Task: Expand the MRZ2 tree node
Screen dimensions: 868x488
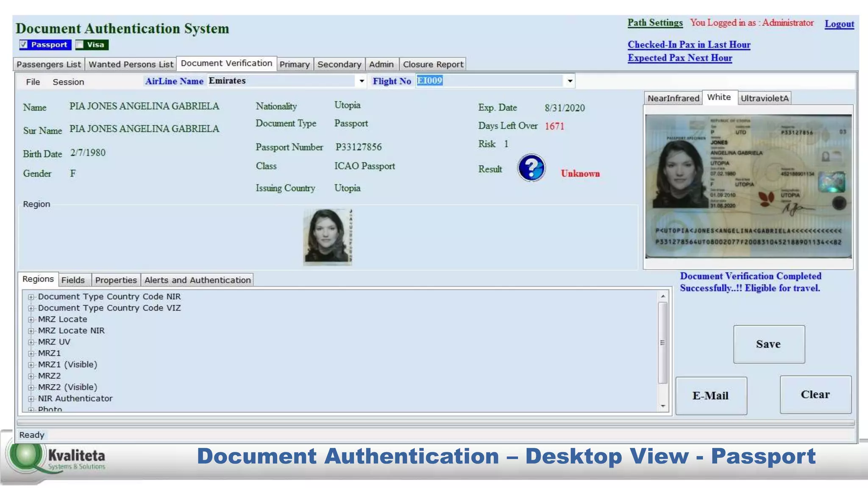Action: coord(31,376)
